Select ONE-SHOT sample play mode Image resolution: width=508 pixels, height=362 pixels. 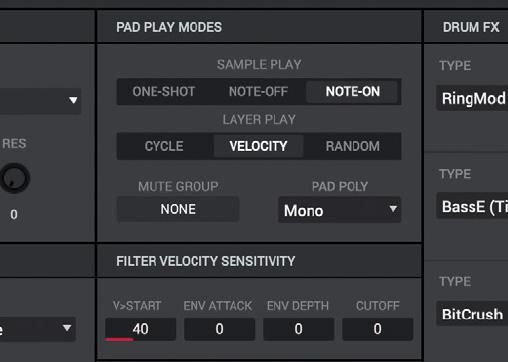[164, 92]
